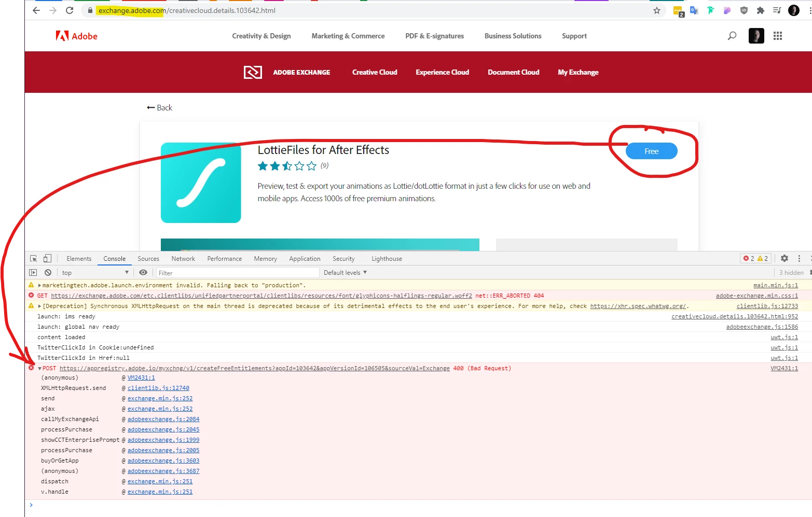
Task: Open the adobe-exchange.min.css:1 source link
Action: [757, 296]
